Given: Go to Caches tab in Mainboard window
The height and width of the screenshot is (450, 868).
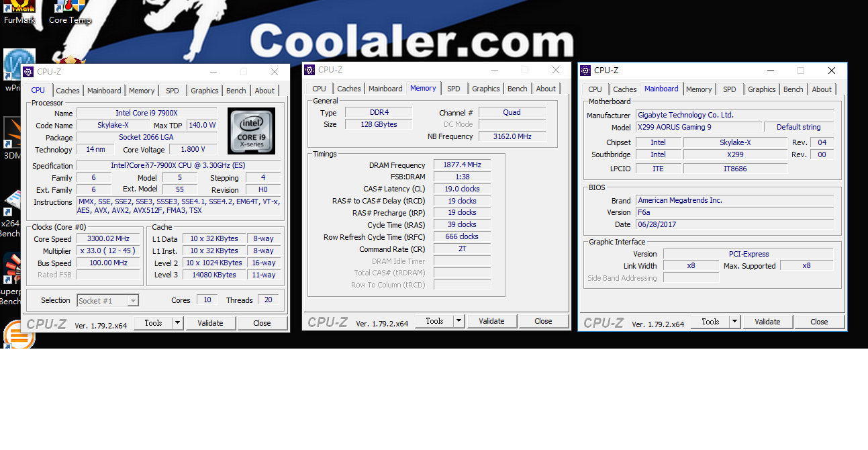Looking at the screenshot, I should (625, 89).
